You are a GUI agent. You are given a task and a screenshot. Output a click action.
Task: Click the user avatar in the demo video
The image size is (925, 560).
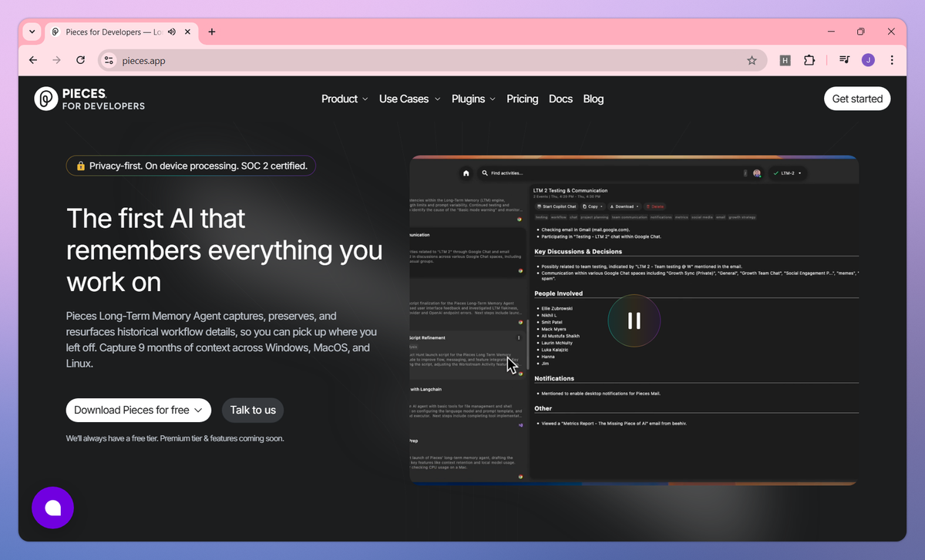coord(757,173)
